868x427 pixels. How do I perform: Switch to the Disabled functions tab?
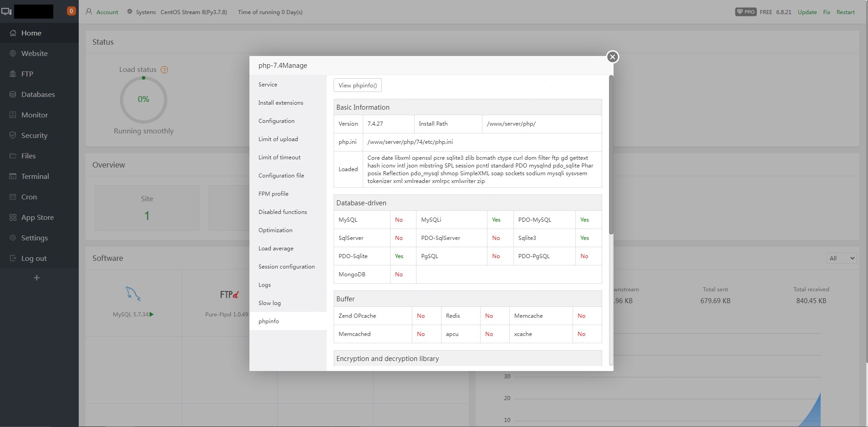click(x=283, y=212)
